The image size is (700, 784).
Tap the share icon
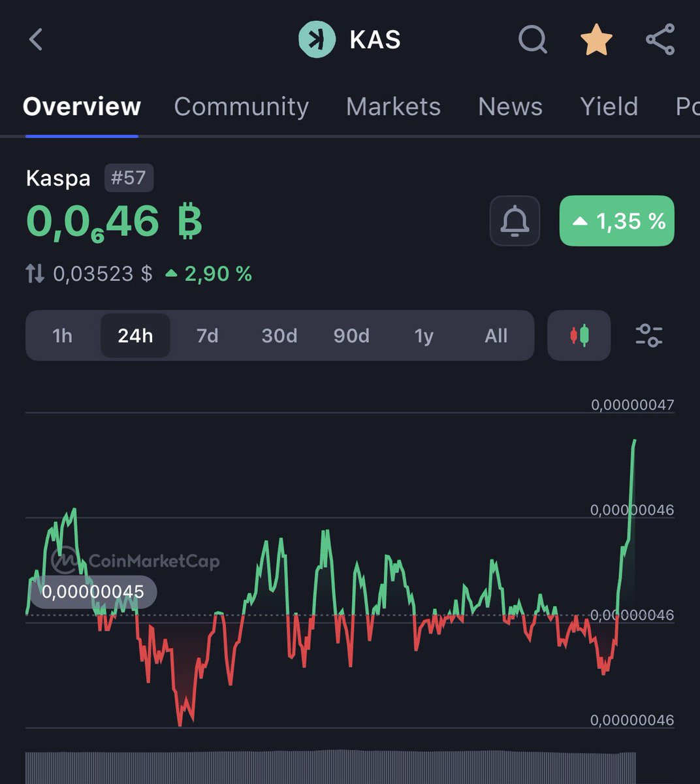660,40
